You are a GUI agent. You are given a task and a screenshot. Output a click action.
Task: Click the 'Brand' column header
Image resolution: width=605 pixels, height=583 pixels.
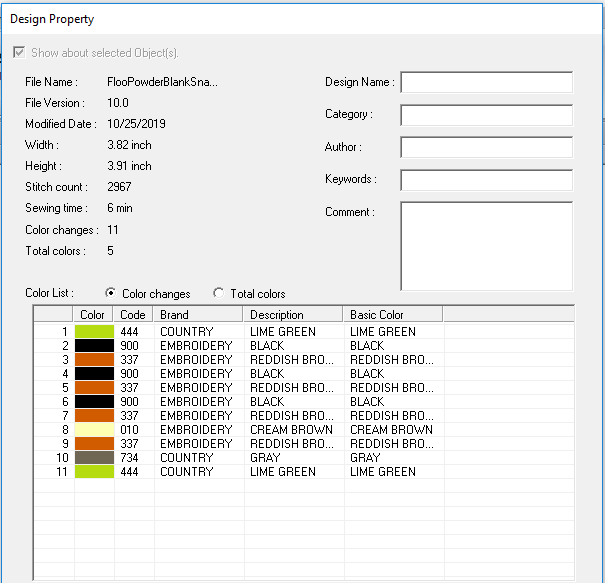coord(198,315)
